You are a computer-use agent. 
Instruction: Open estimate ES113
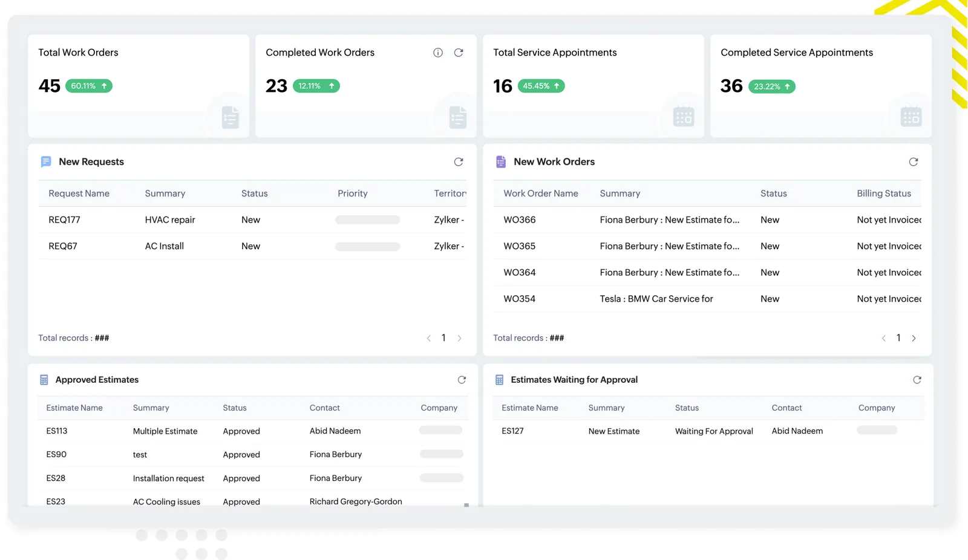pos(57,431)
